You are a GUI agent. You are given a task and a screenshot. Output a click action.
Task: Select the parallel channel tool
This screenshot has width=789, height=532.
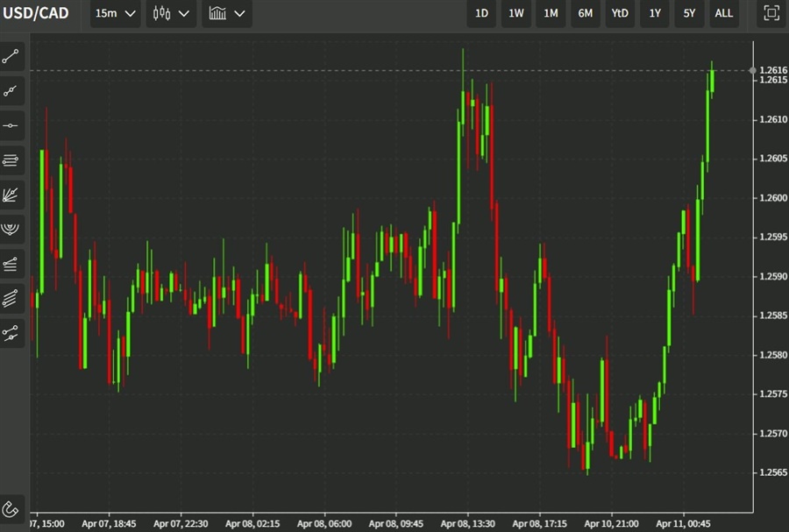point(11,298)
